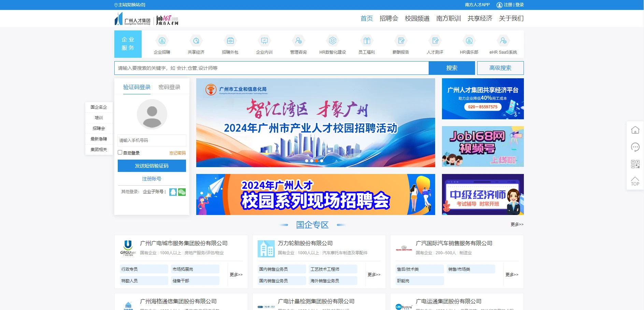The width and height of the screenshot is (644, 310).
Task: Open the chat bubble icon in right sidebar
Action: 635,147
